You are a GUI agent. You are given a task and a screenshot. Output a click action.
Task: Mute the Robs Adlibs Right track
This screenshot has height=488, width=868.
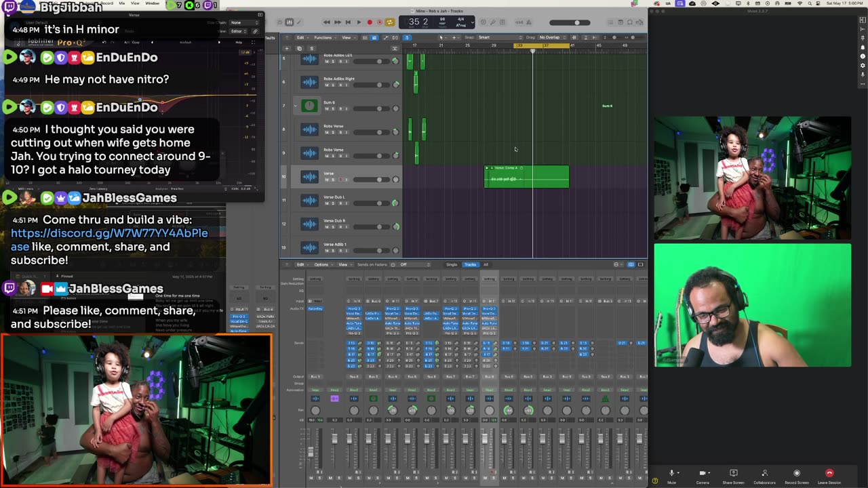[326, 85]
